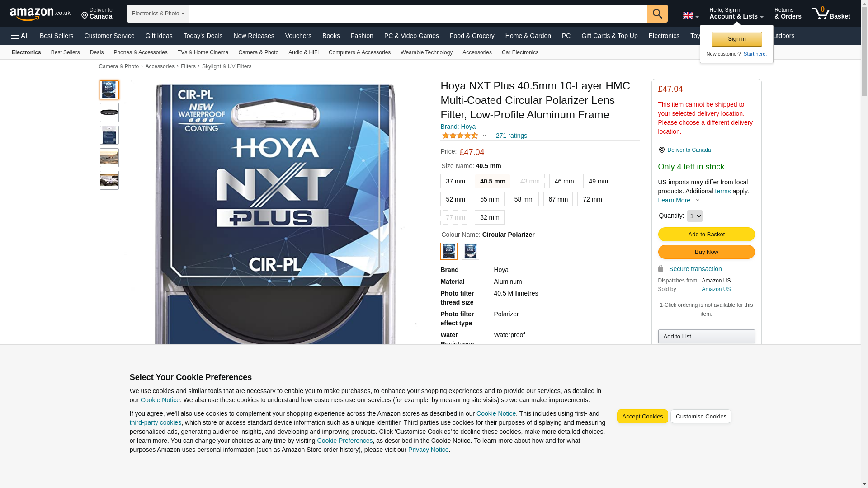The height and width of the screenshot is (488, 868).
Task: Open Today's Deals in navigation bar
Action: [203, 36]
